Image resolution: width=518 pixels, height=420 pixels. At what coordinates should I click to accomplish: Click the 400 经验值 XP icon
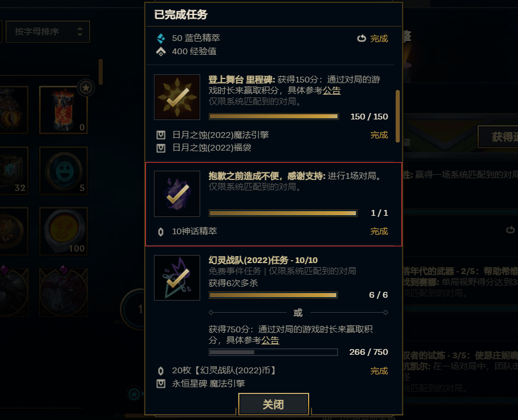point(161,51)
